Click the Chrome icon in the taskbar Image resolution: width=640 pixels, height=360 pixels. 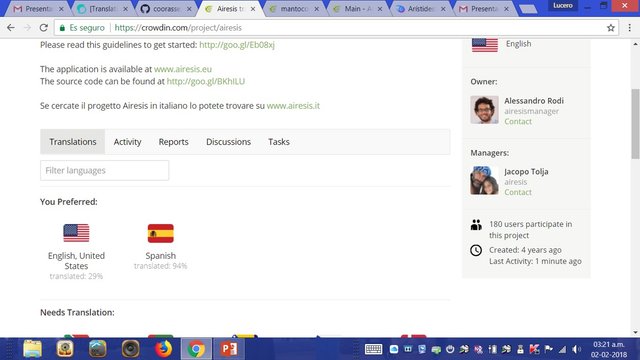[196, 349]
